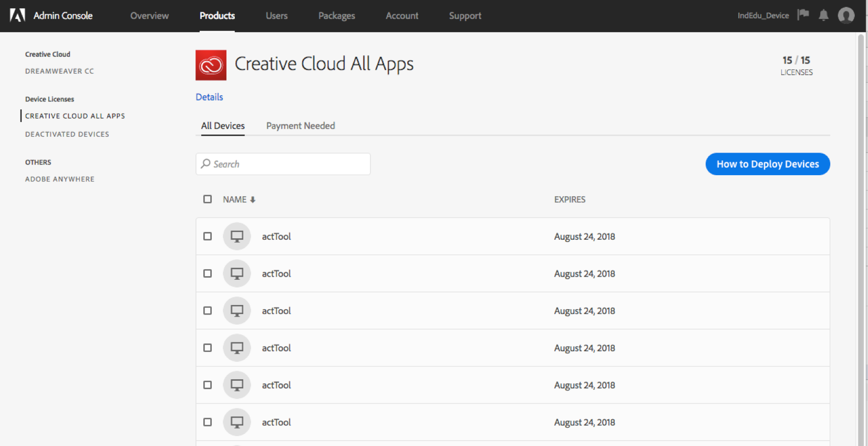The image size is (868, 446).
Task: Click the Creative Cloud product logo
Action: [211, 65]
